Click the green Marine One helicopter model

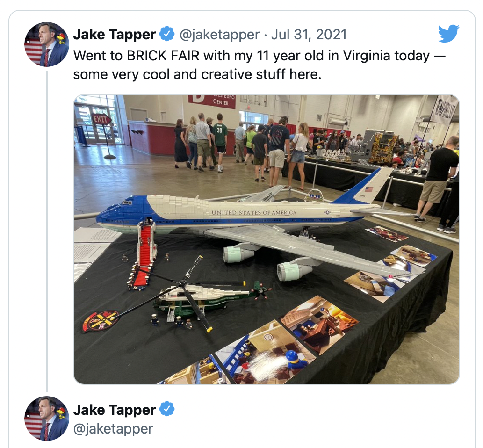pos(203,297)
